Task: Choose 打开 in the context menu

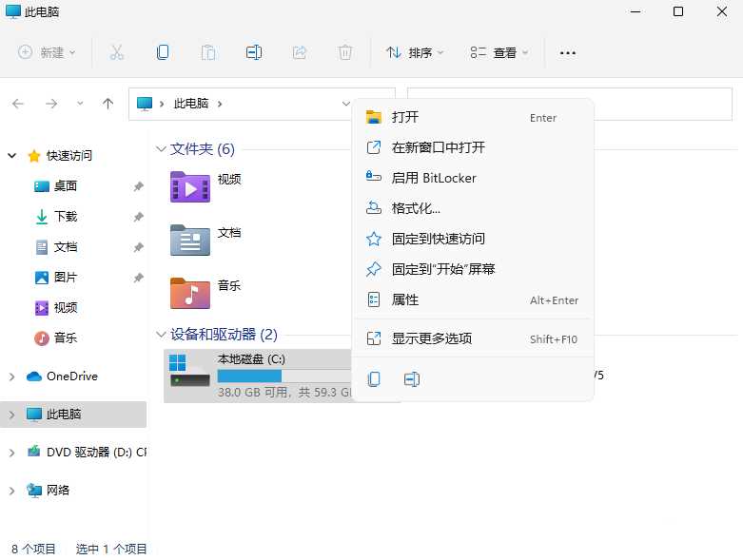Action: click(474, 117)
